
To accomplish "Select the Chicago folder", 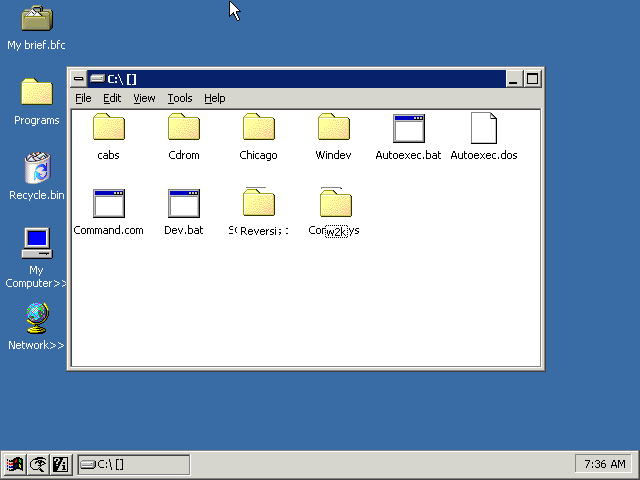I will point(259,127).
